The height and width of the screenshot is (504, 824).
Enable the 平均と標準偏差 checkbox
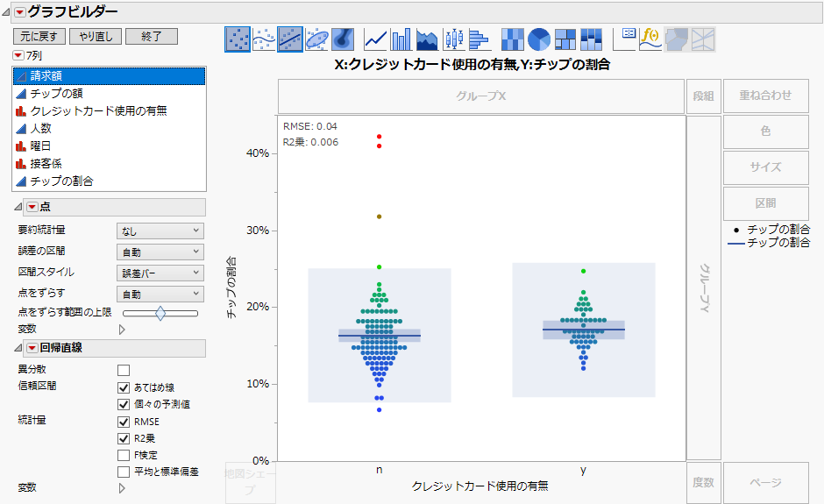coord(124,472)
